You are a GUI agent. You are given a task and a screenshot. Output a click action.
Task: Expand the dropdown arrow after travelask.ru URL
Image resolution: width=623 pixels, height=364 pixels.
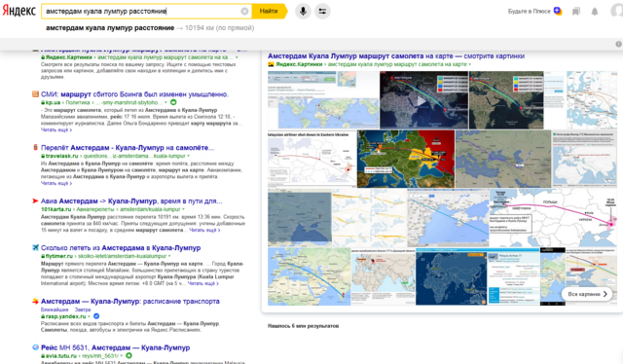pyautogui.click(x=188, y=156)
